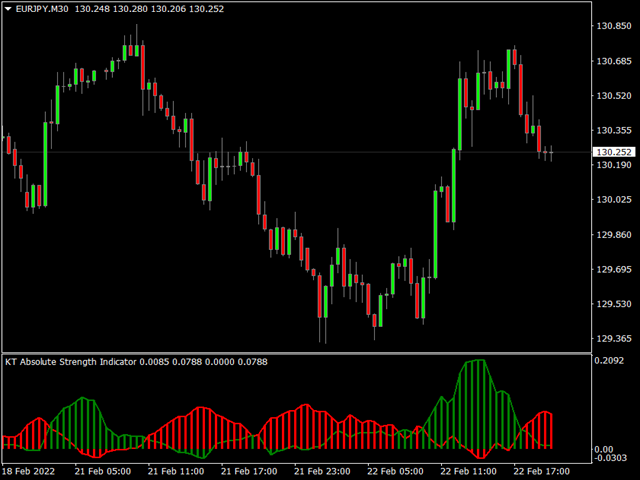Click the 130.685 price axis label
Viewport: 640px width, 480px height.
point(614,61)
